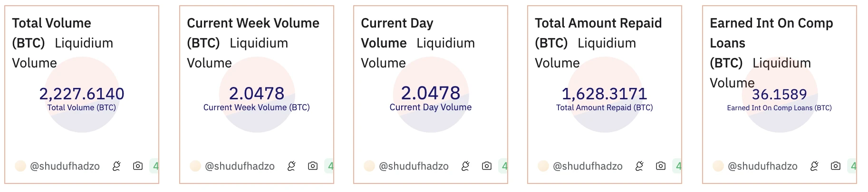
Task: Click @shudufhadzo under Current Day Volume
Action: (414, 166)
